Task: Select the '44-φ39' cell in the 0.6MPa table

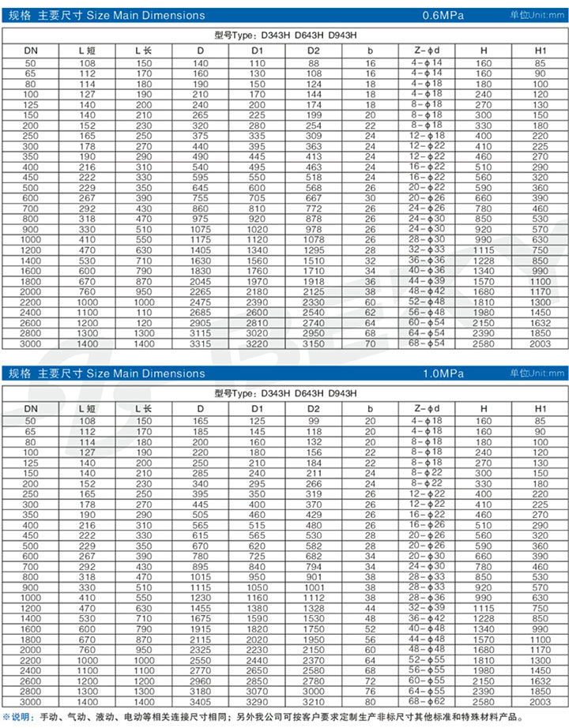Action: click(427, 281)
